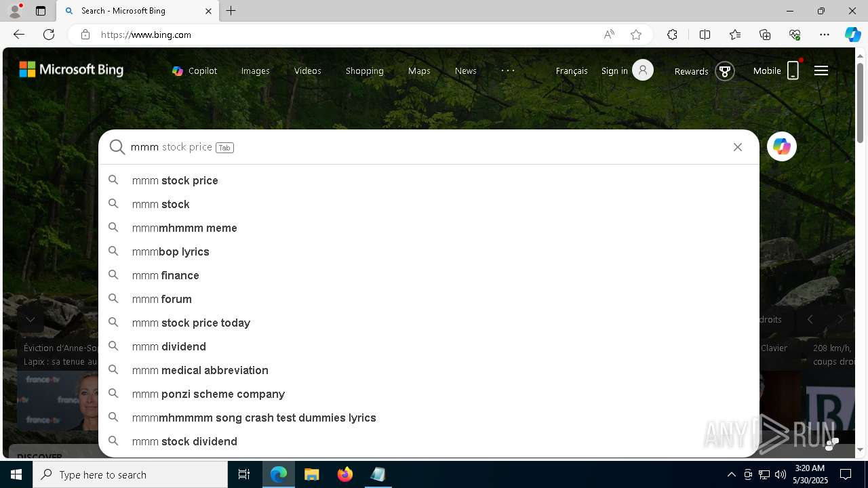This screenshot has height=488, width=868.
Task: Open a new tab with plus icon
Action: [231, 11]
